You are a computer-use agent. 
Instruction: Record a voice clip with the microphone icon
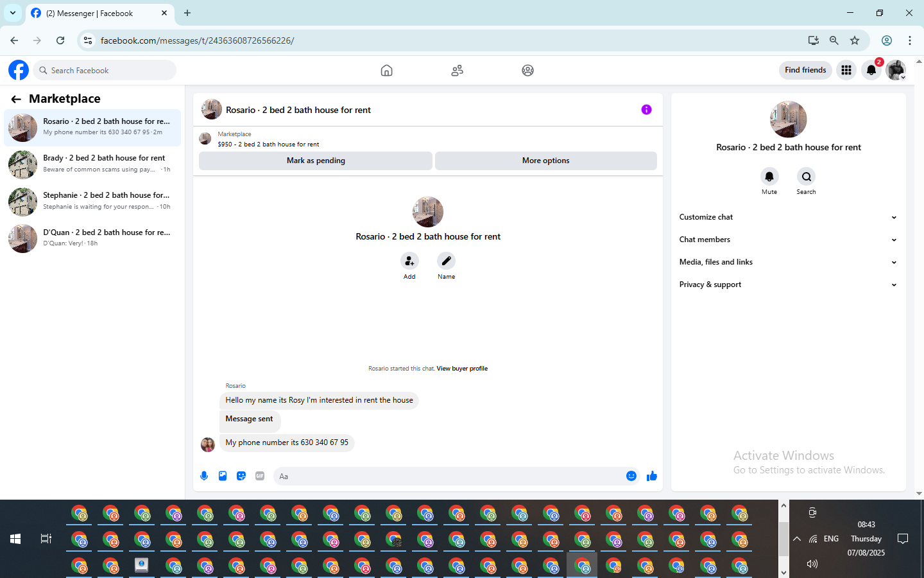point(204,476)
